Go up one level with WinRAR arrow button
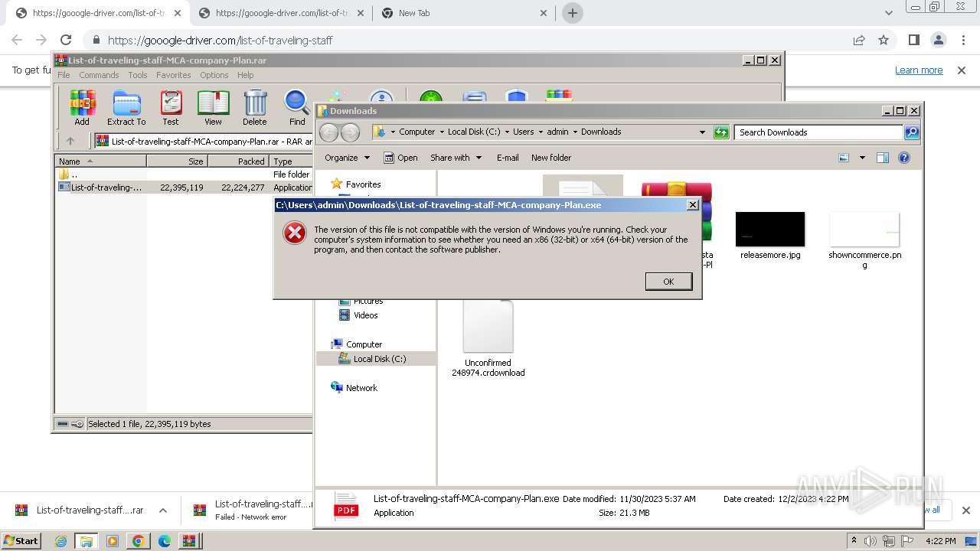The width and height of the screenshot is (980, 551). tap(70, 141)
